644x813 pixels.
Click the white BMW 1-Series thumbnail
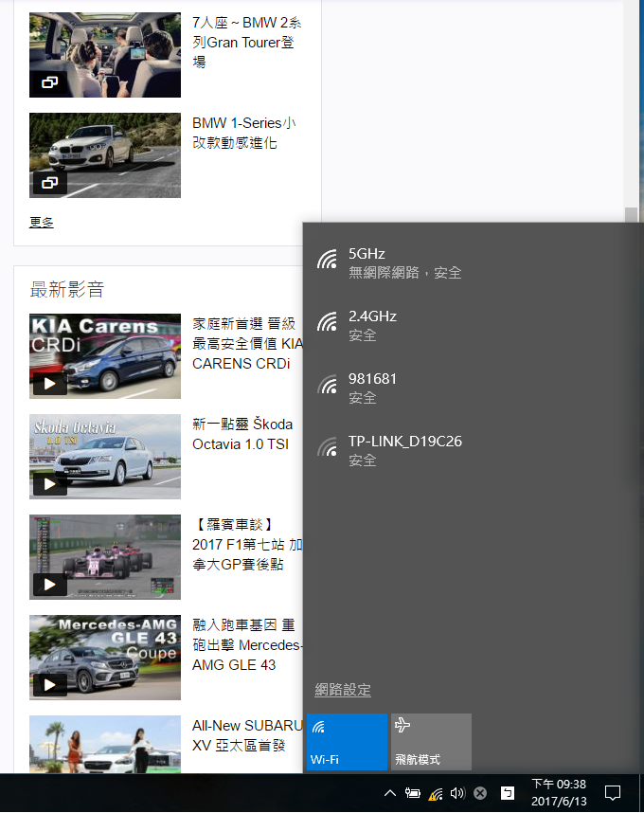click(x=105, y=155)
